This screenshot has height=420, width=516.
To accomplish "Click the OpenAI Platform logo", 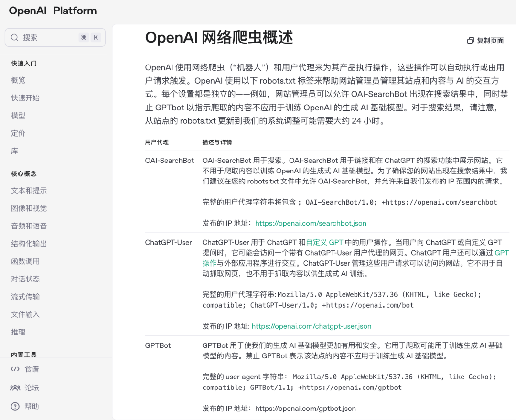I will pos(53,11).
